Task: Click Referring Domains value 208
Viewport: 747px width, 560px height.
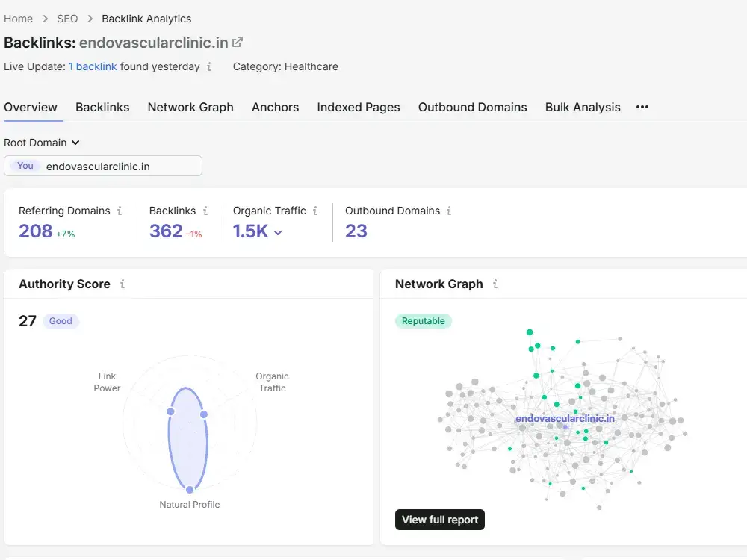Action: 35,231
